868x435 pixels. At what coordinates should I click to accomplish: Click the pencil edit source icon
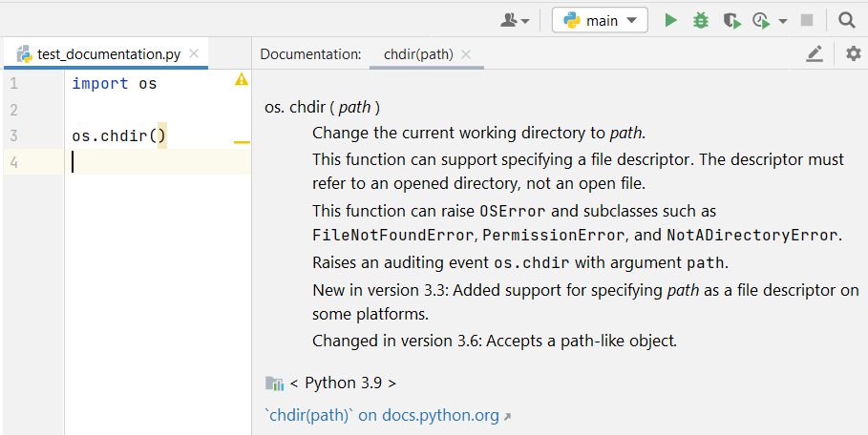click(814, 54)
